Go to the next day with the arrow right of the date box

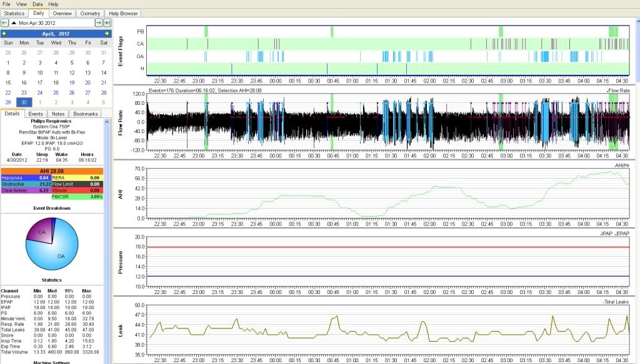point(99,23)
